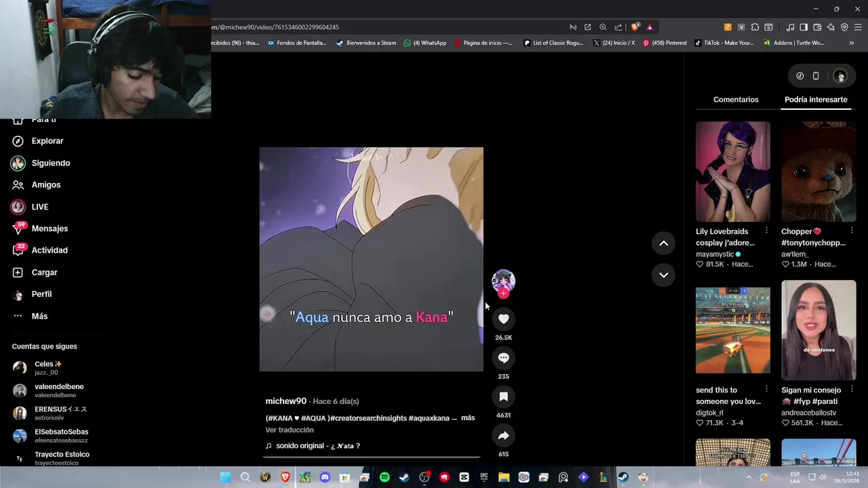Viewport: 868px width, 488px height.
Task: Switch to the Comentarios tab
Action: tap(736, 100)
